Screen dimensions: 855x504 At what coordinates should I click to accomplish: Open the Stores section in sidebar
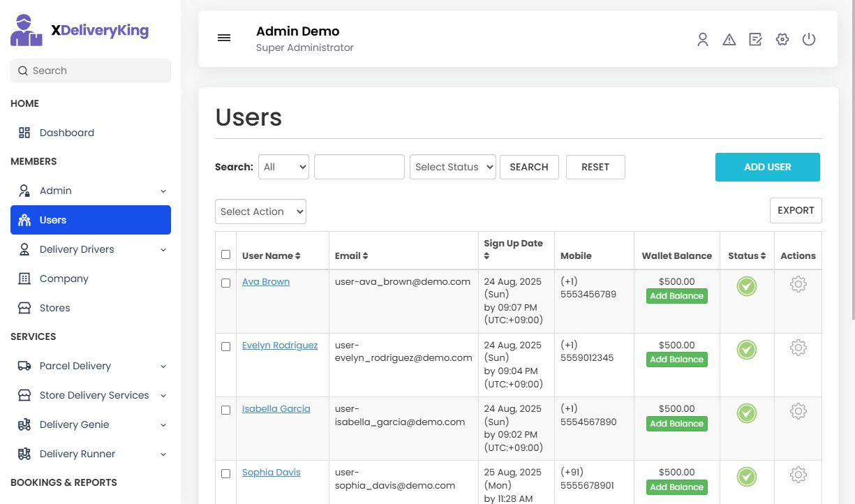pyautogui.click(x=54, y=308)
